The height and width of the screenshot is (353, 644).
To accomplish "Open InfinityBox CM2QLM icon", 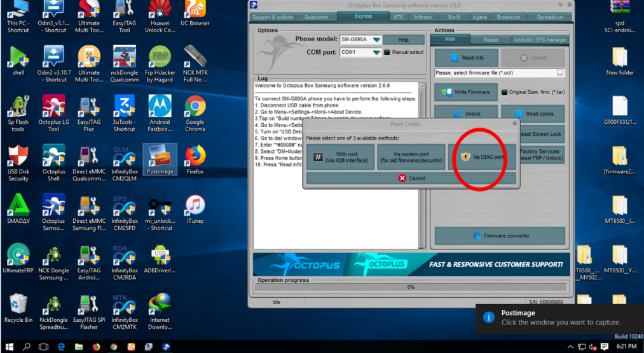I will 125,163.
